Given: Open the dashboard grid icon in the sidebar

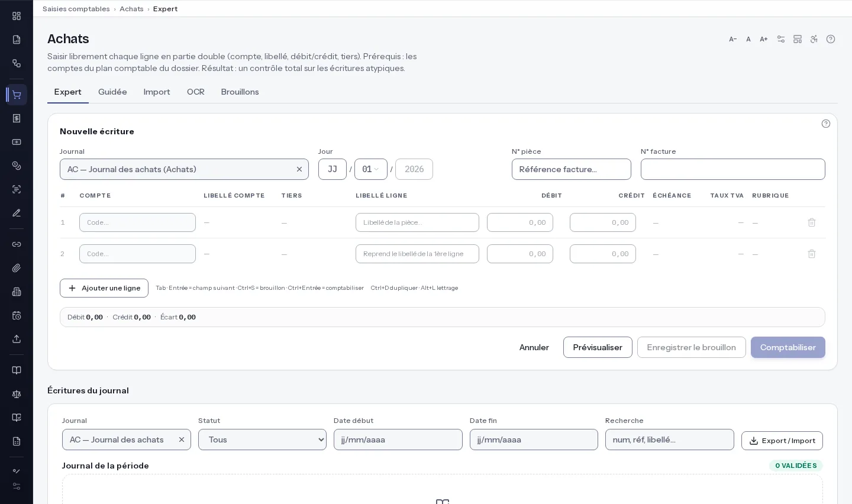Looking at the screenshot, I should coord(17,16).
